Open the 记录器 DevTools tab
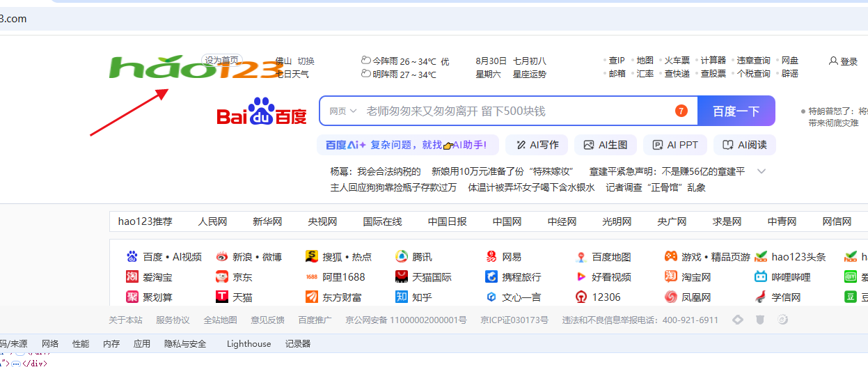Viewport: 868px width, 367px height. pos(297,344)
